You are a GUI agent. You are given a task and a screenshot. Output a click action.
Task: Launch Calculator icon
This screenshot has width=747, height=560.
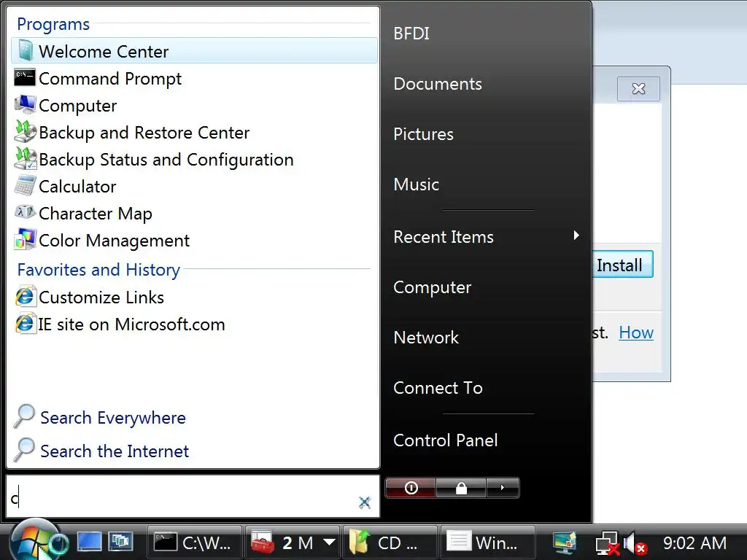coord(25,186)
